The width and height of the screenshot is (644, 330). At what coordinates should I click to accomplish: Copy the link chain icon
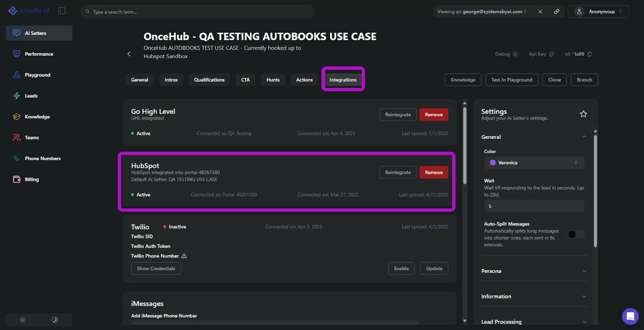[557, 11]
